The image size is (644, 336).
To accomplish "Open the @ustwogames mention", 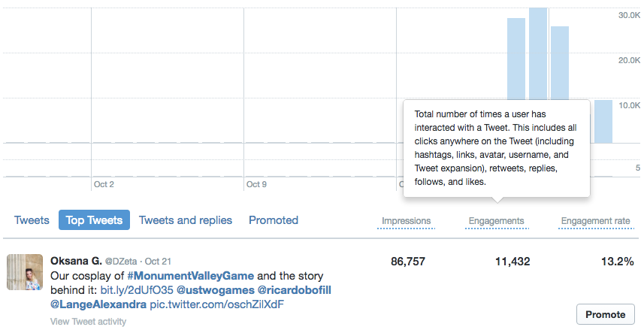I will (x=215, y=290).
